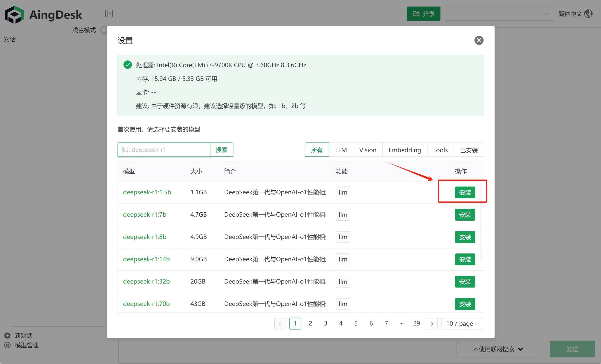Click the AingDesk logo icon
Image resolution: width=601 pixels, height=364 pixels.
[14, 15]
